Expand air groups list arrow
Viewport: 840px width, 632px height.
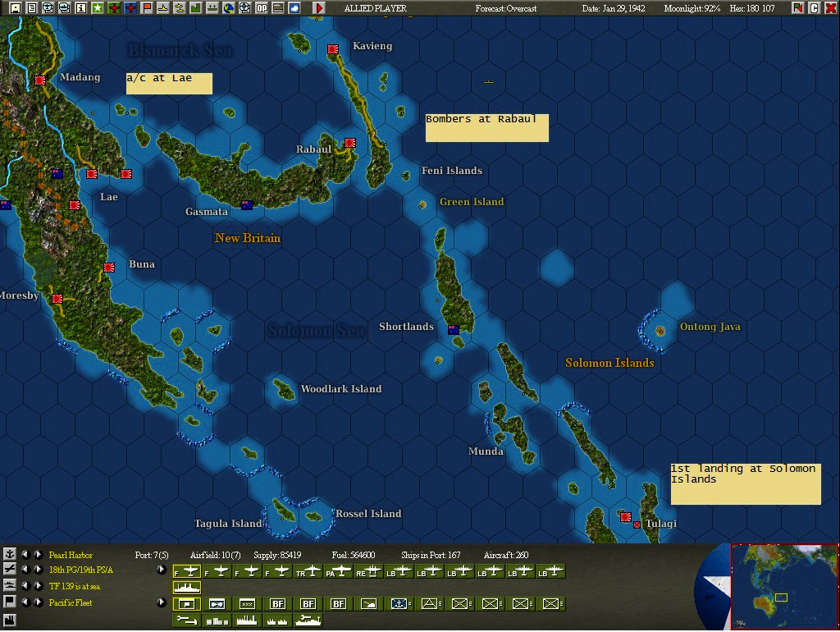coord(161,570)
